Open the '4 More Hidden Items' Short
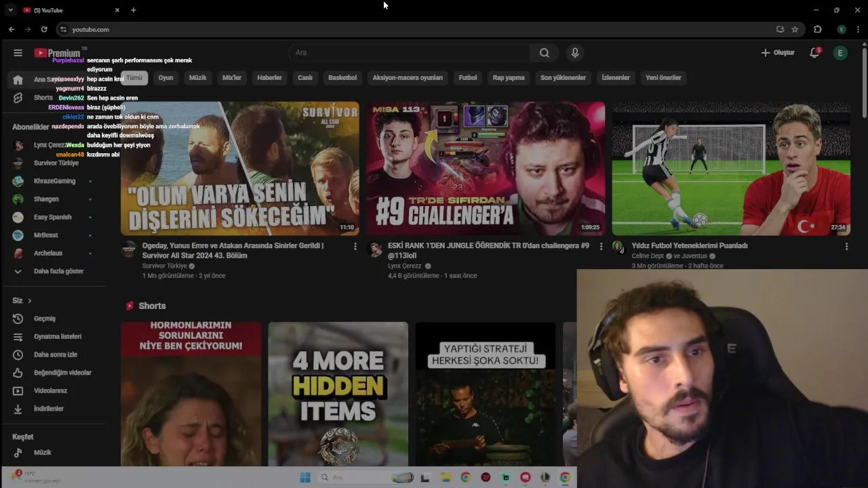This screenshot has width=868, height=488. [x=338, y=394]
